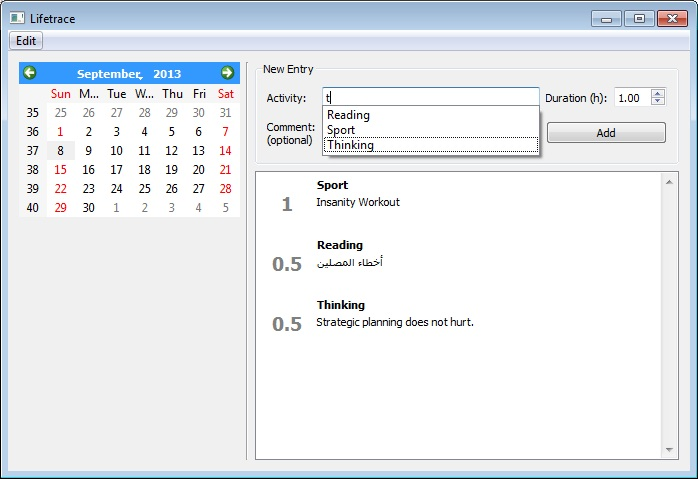Select September 14 in the calendar
The height and width of the screenshot is (479, 698).
(225, 150)
